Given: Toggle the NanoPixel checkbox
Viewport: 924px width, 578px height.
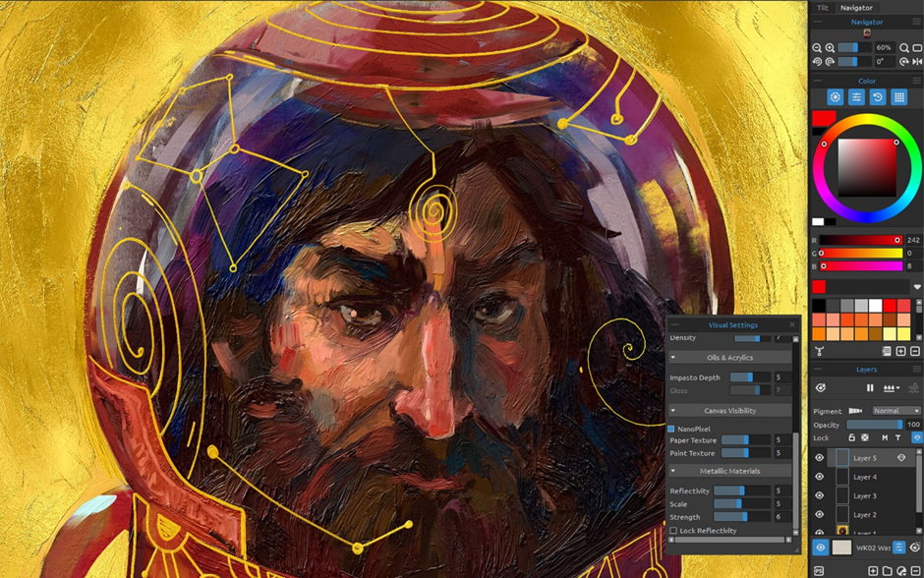Looking at the screenshot, I should coord(671,429).
